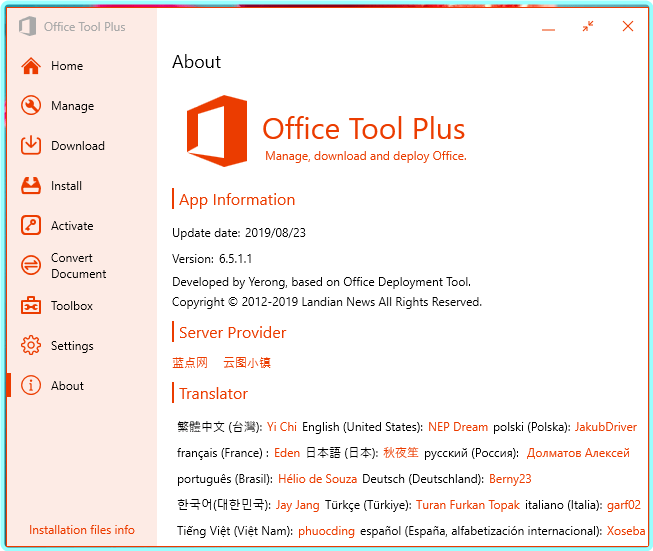This screenshot has height=551, width=653.
Task: Click the App Information heading
Action: click(x=237, y=199)
